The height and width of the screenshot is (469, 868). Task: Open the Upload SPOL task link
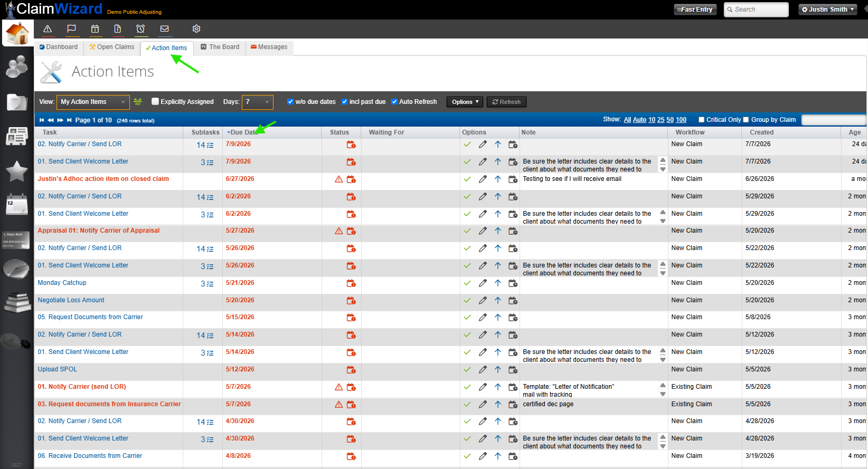(x=57, y=369)
